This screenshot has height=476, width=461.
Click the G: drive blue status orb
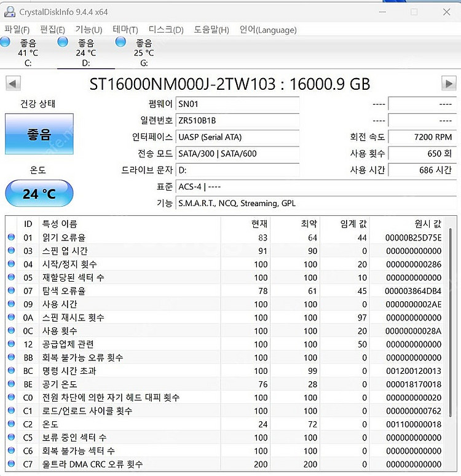[x=120, y=42]
